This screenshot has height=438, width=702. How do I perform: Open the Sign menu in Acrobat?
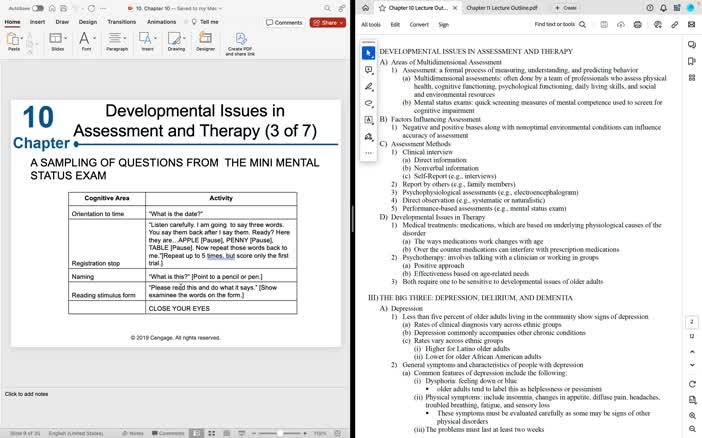click(x=443, y=25)
